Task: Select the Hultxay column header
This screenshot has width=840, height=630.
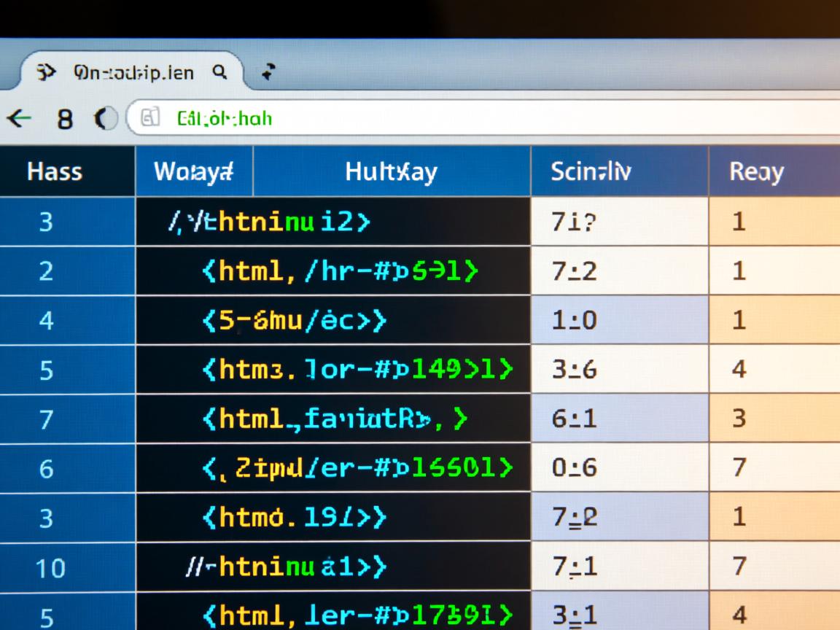Action: coord(391,172)
